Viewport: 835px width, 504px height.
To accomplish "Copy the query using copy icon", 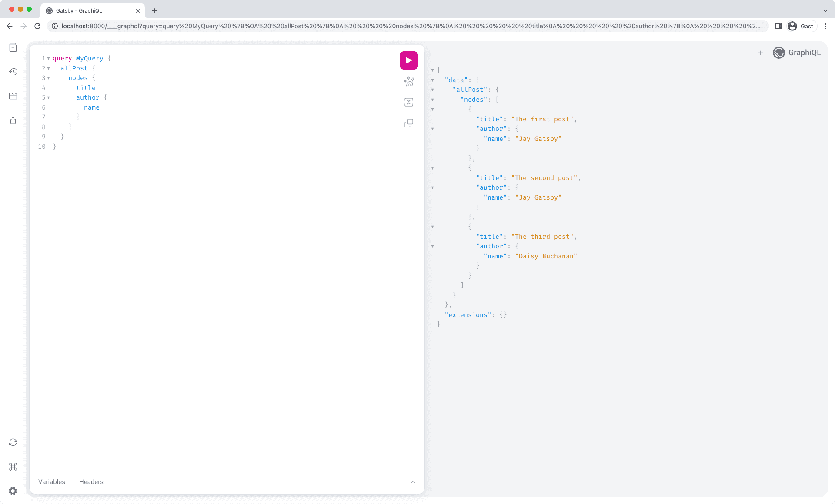I will click(408, 123).
